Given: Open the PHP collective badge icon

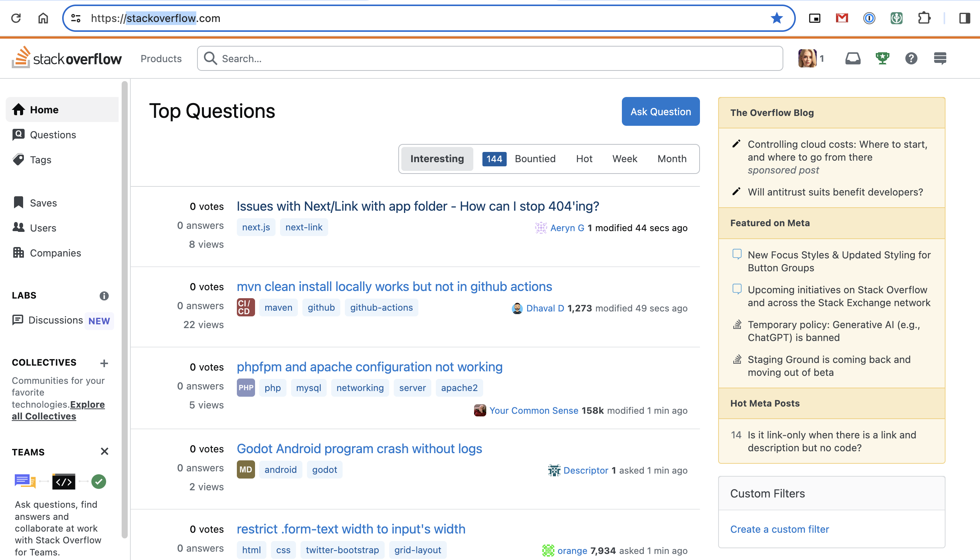Looking at the screenshot, I should 246,388.
